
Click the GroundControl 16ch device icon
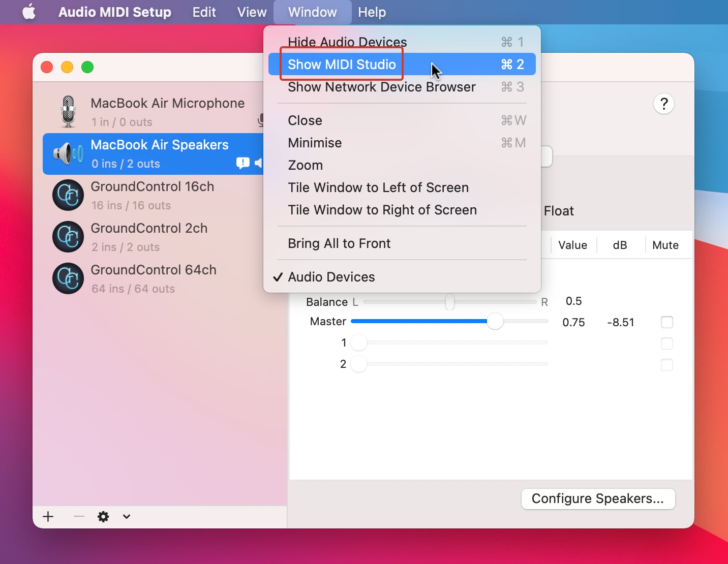pos(68,195)
